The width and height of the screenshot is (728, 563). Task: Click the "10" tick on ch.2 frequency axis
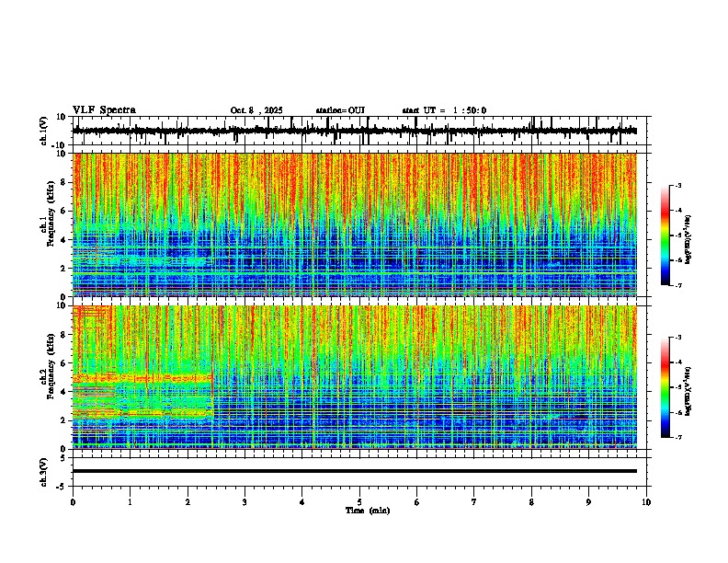(x=63, y=305)
